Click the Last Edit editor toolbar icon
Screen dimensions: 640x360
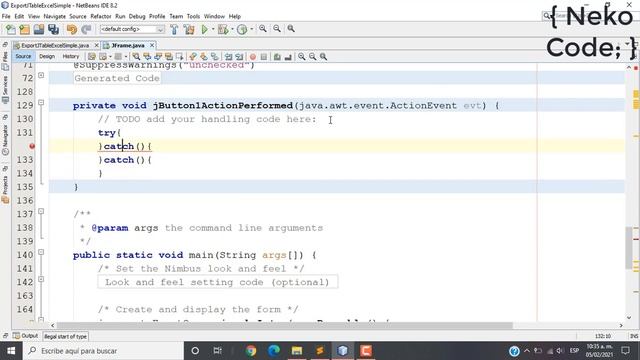[92, 57]
